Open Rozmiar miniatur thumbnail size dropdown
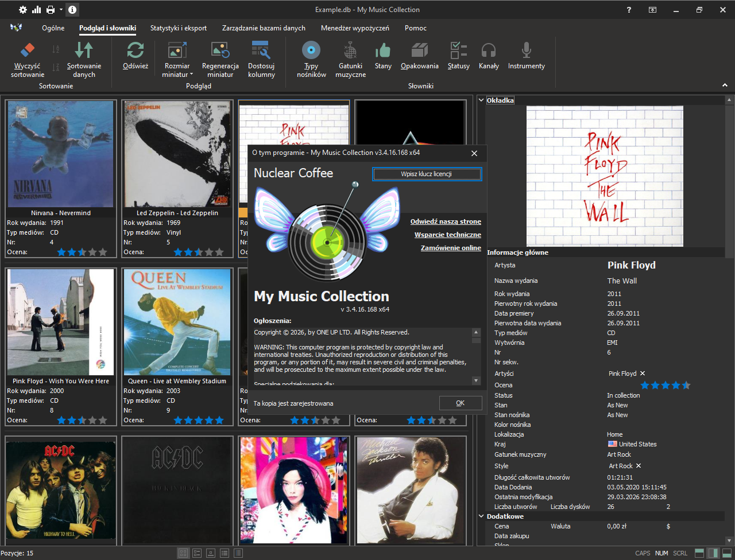The image size is (735, 560). pyautogui.click(x=177, y=60)
